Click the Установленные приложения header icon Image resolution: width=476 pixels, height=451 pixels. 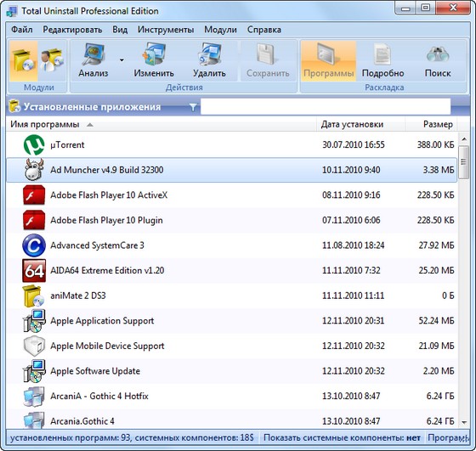pos(14,106)
